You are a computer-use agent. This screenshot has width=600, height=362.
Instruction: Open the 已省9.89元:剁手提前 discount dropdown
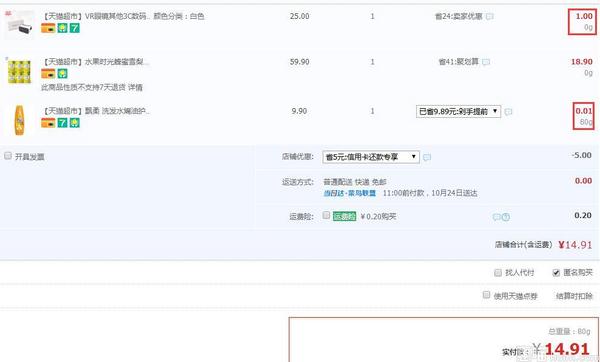point(458,111)
